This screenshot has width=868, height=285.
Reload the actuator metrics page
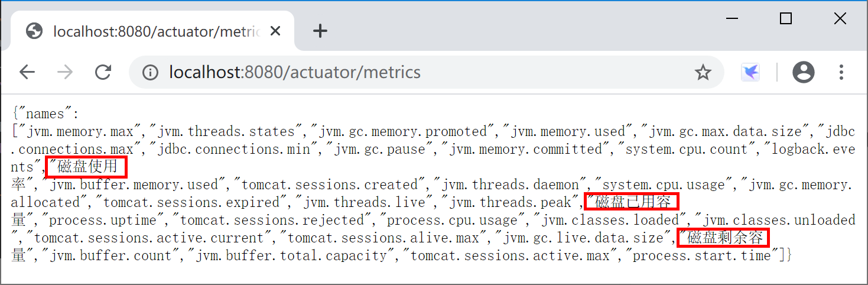(103, 73)
